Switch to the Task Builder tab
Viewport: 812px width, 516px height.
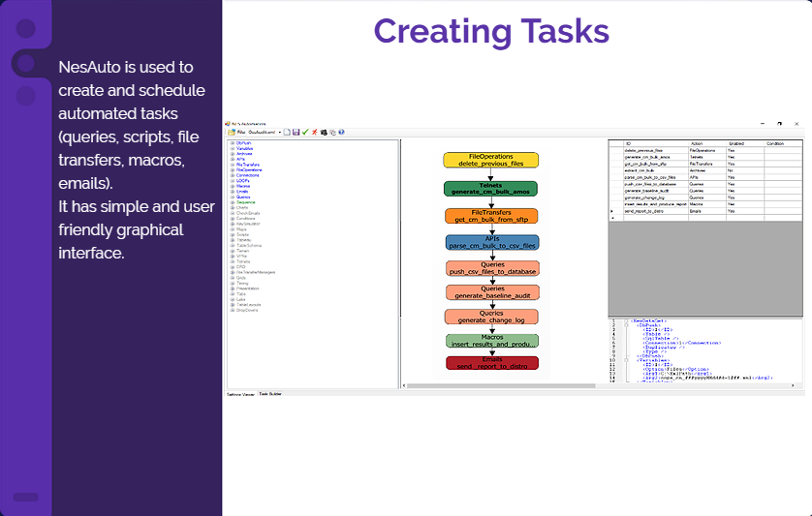270,394
